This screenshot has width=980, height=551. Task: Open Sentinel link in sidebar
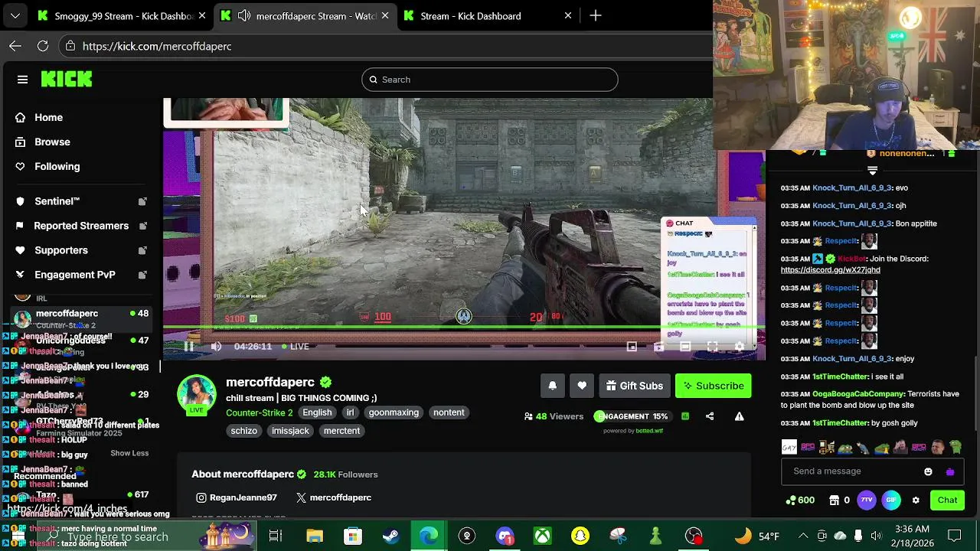[57, 201]
